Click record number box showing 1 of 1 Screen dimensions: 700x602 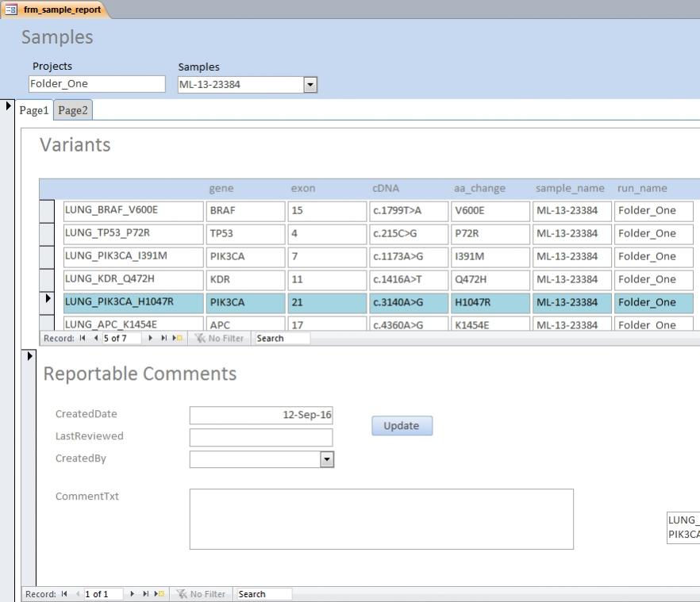103,594
